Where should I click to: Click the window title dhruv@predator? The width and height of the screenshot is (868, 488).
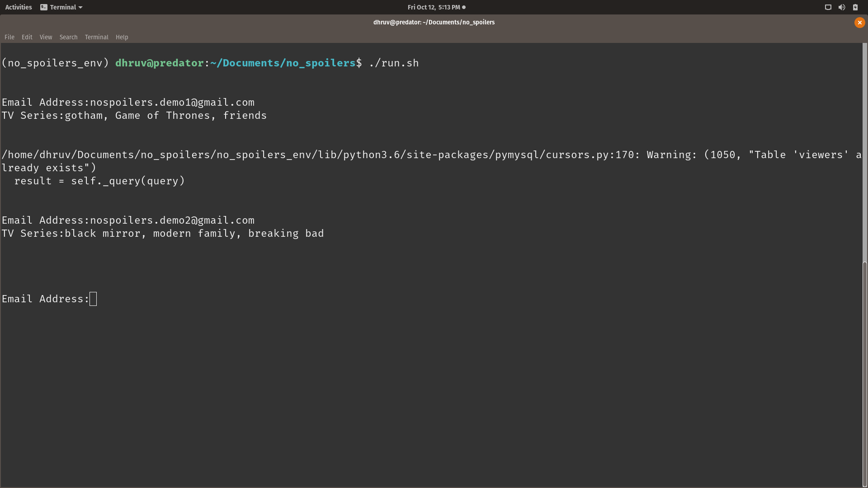[434, 22]
